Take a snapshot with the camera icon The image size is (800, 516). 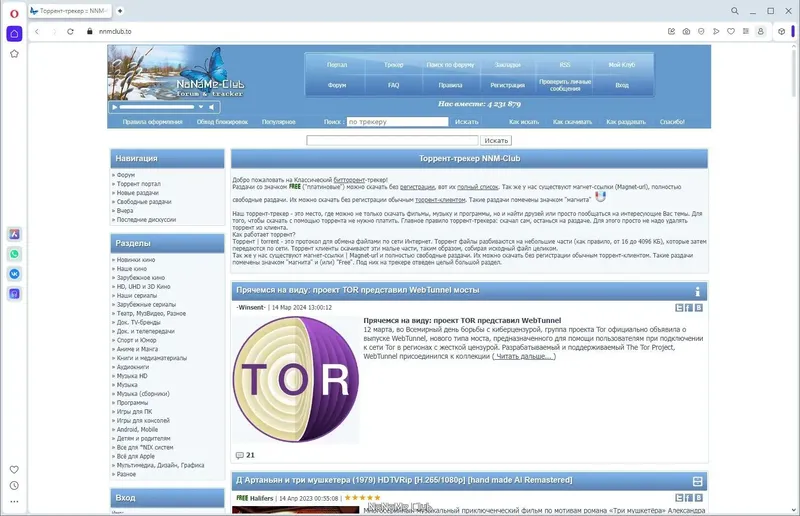(x=686, y=31)
